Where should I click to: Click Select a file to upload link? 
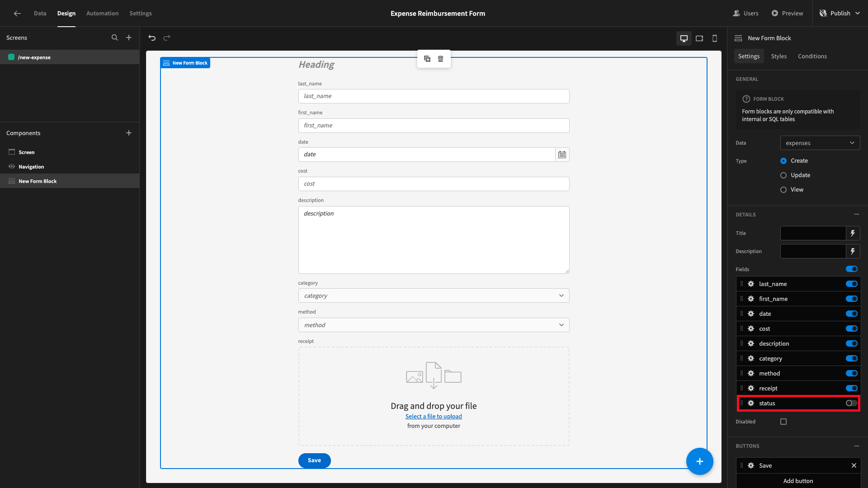tap(434, 416)
